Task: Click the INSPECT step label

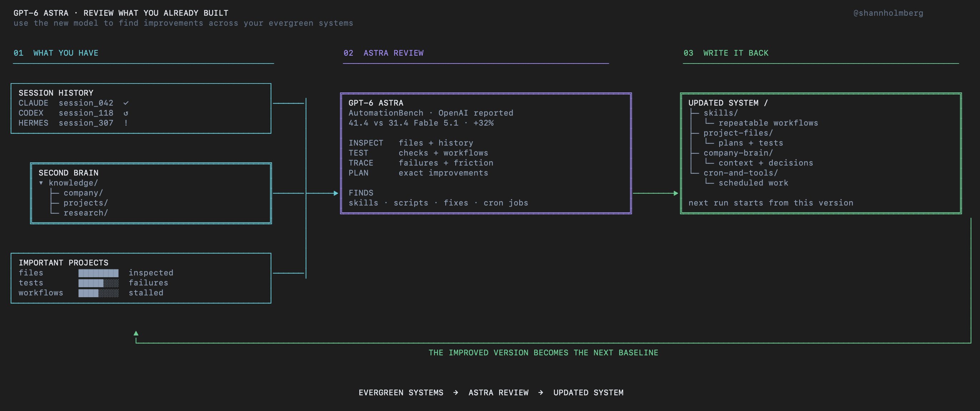Action: (366, 143)
